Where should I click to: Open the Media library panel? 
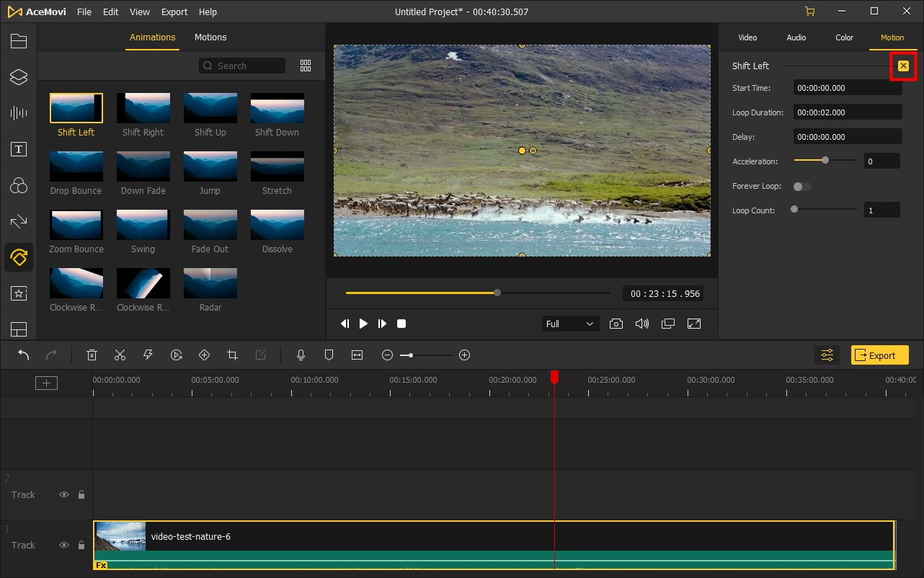click(19, 40)
